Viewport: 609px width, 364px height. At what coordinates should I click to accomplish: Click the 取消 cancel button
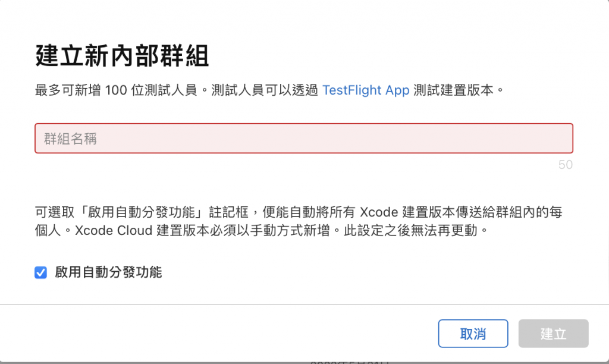pos(473,333)
